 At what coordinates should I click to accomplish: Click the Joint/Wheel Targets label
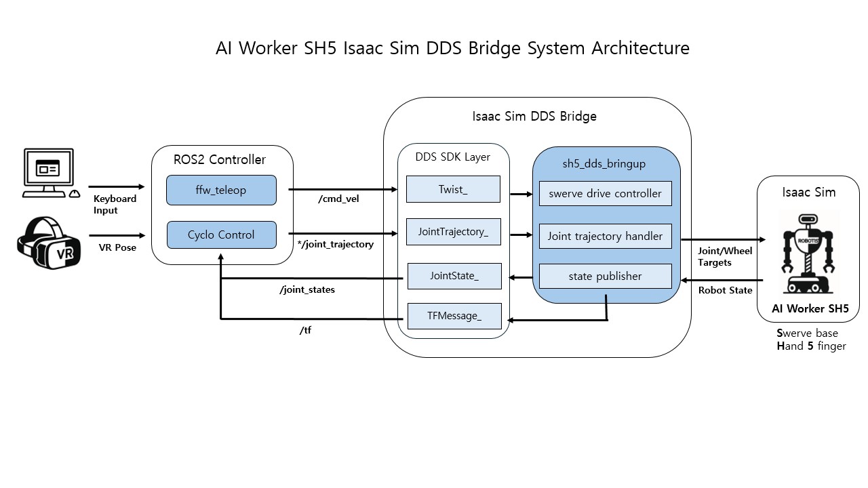click(725, 257)
